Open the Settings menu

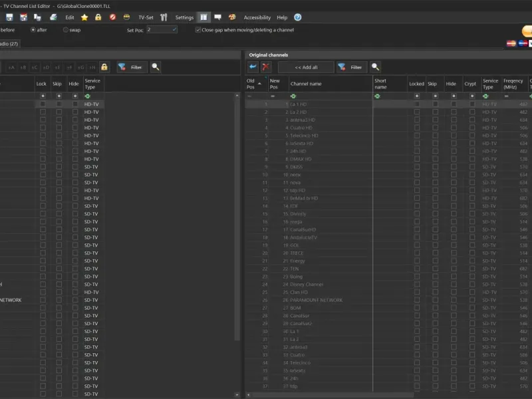[x=184, y=17]
